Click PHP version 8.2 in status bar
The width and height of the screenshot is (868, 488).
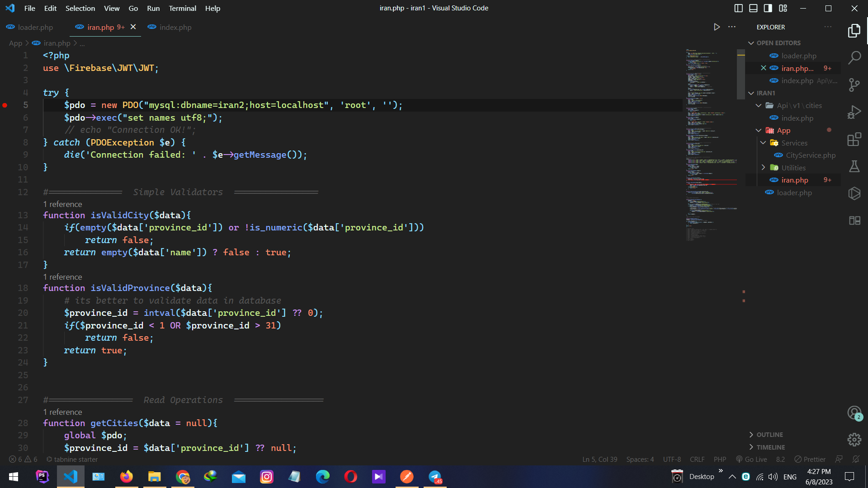tap(780, 460)
